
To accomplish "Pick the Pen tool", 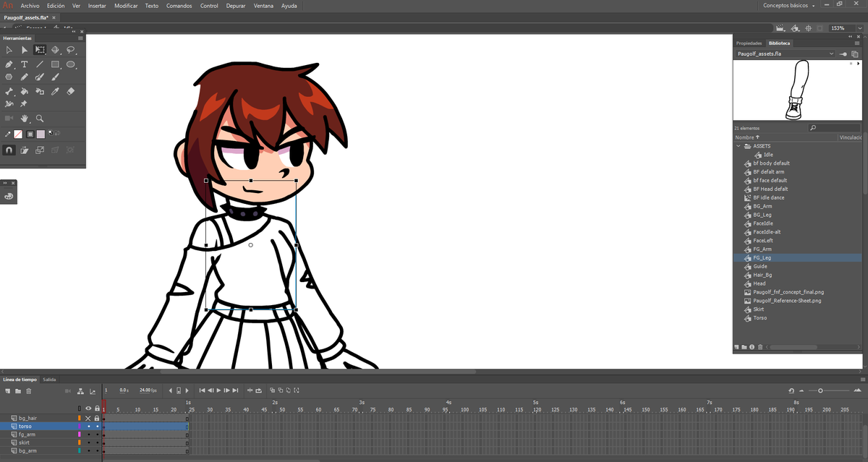I will pos(9,64).
